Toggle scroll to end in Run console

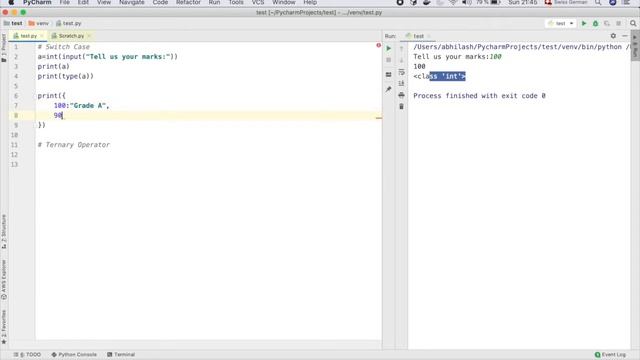(x=402, y=83)
